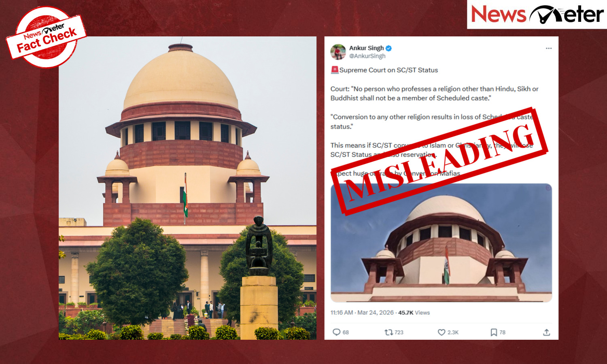The image size is (607, 364).
Task: Click the 45.7K Views count
Action: [x=414, y=313]
